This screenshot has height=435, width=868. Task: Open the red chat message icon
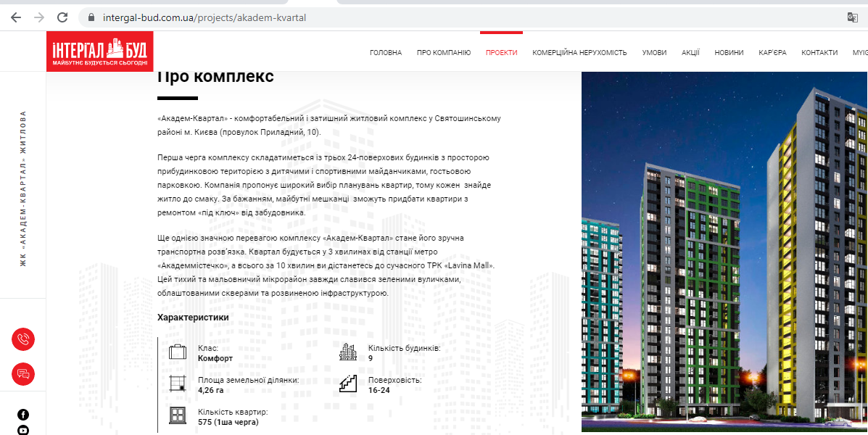23,374
